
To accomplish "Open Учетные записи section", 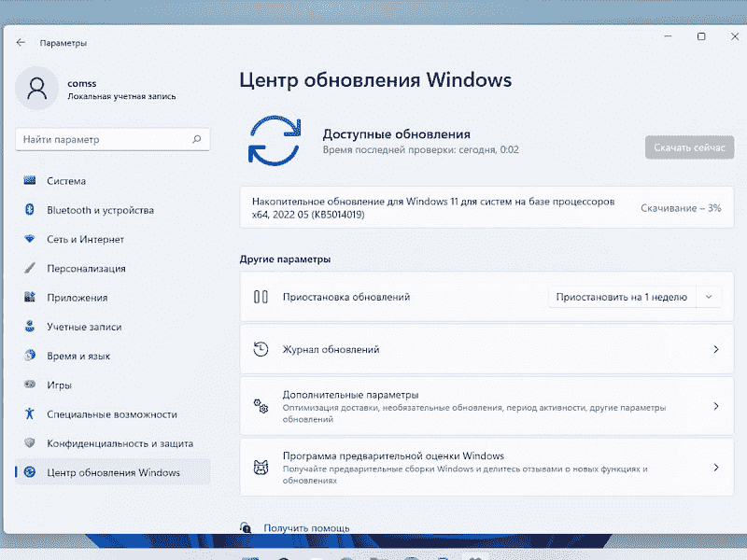I will 112,327.
